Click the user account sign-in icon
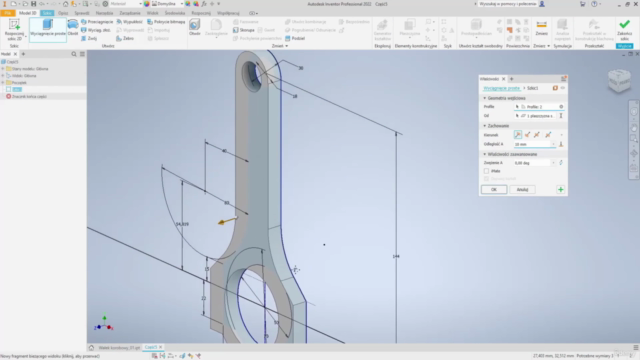This screenshot has height=360, width=640. click(542, 4)
